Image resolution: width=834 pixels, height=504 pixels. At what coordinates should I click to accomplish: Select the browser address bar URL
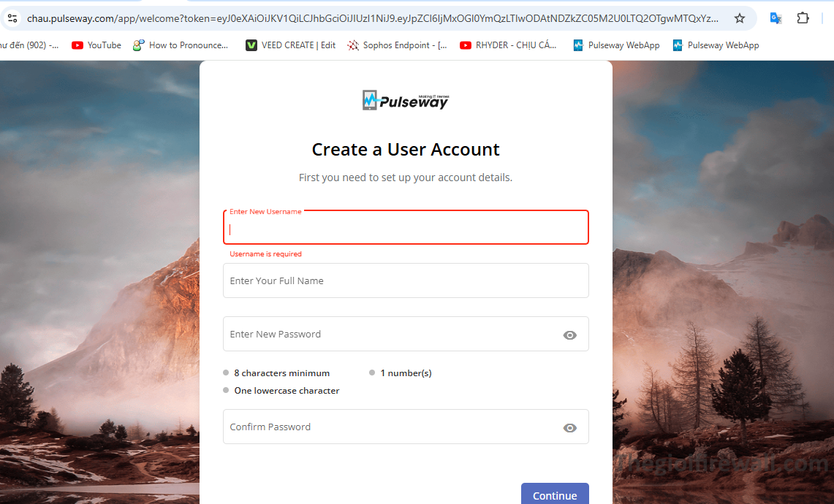[373, 18]
